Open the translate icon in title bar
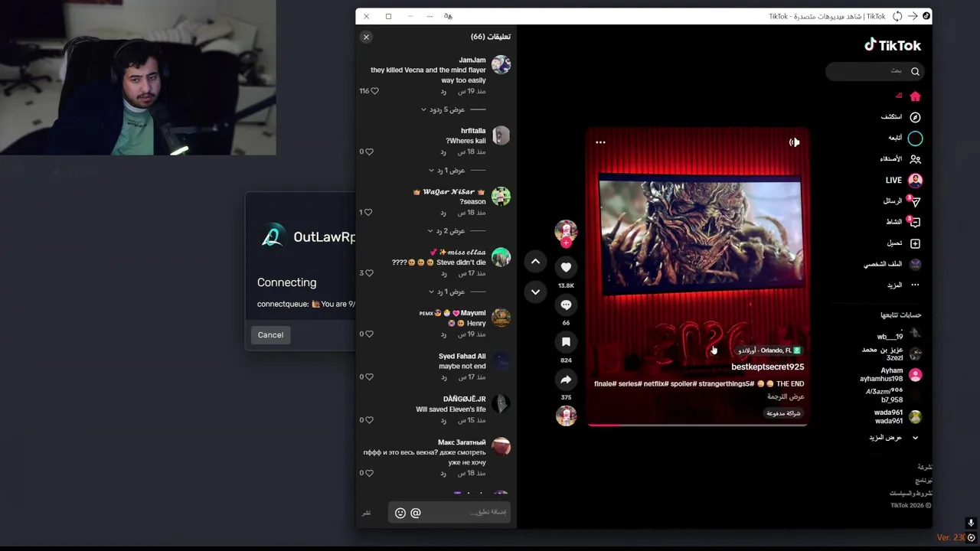This screenshot has width=980, height=551. point(448,16)
